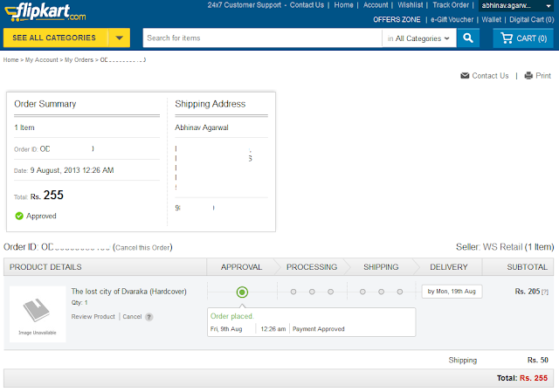Screen dimensions: 559x392
Task: Open the Offers Zone link
Action: [x=397, y=19]
